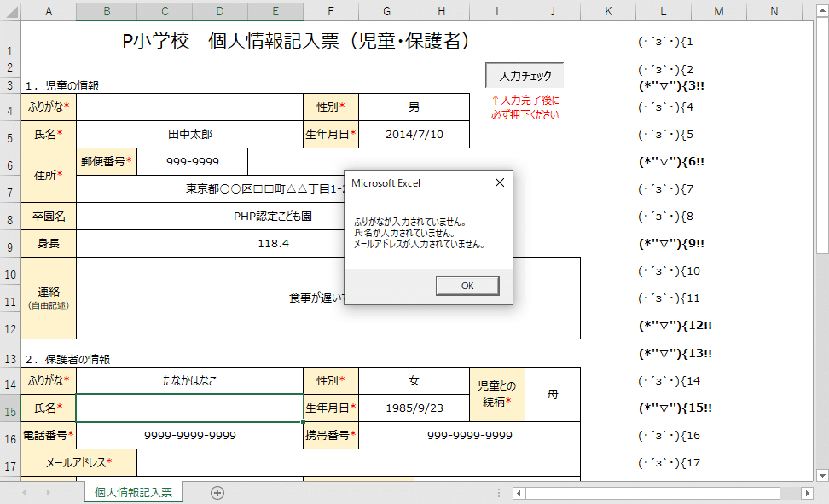Click the bold emoticon cell {3!!

[x=671, y=85]
